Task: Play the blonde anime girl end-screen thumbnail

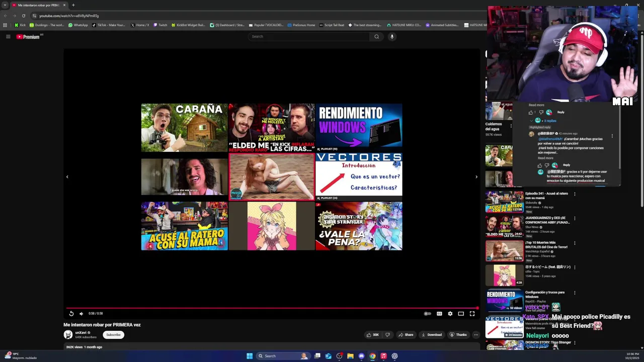Action: (272, 226)
